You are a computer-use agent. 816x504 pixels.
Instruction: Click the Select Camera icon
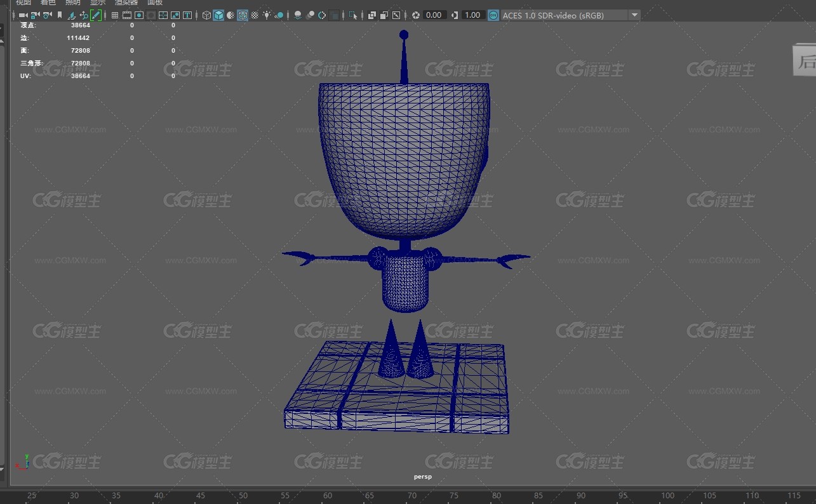point(23,15)
